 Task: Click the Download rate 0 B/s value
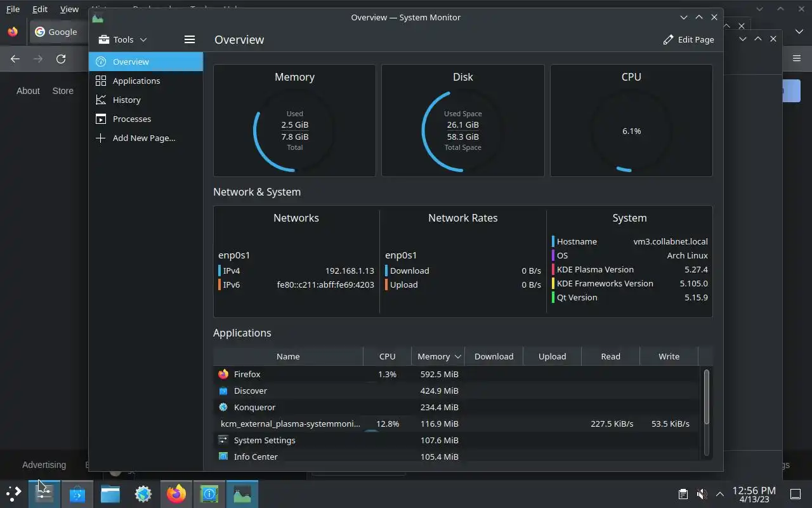pos(531,271)
